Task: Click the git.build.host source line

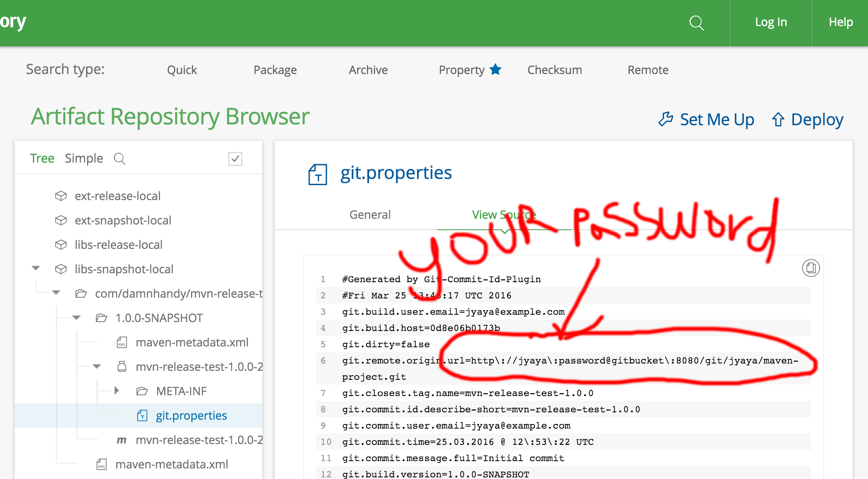Action: click(421, 328)
